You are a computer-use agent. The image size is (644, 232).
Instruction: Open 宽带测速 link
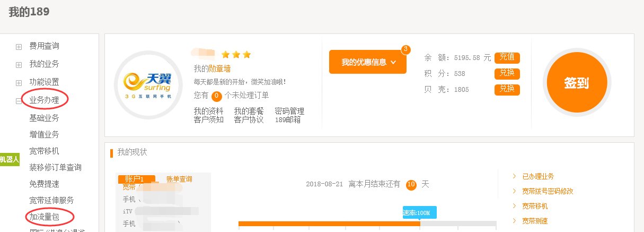pyautogui.click(x=535, y=221)
